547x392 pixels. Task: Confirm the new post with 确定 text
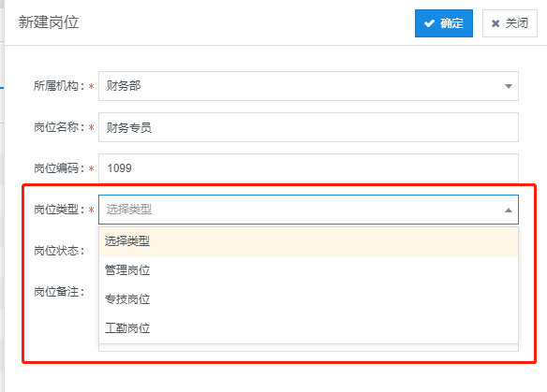pos(451,23)
